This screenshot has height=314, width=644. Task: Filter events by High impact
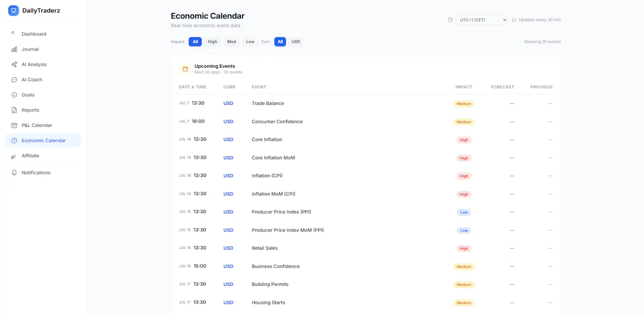[x=213, y=42]
